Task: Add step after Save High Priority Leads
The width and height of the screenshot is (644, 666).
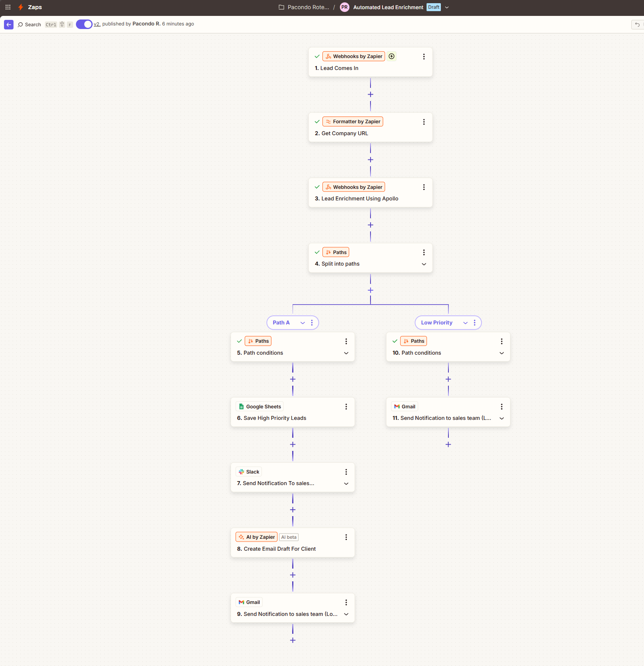Action: [293, 445]
